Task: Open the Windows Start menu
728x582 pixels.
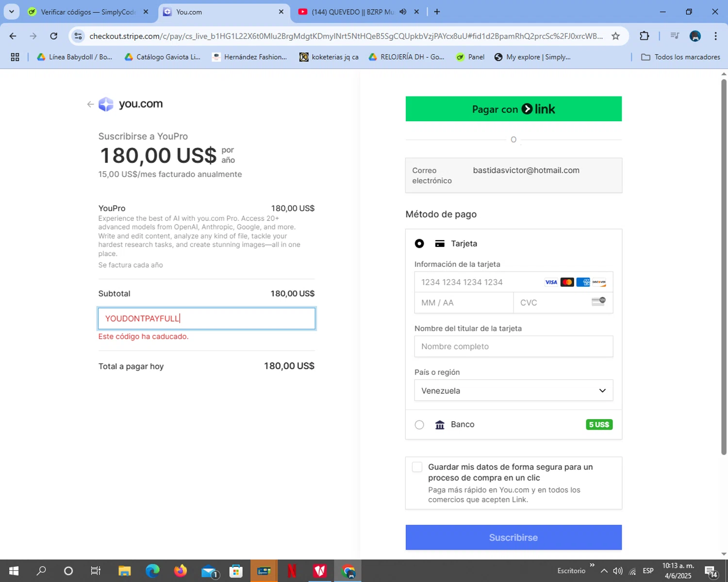Action: (14, 571)
